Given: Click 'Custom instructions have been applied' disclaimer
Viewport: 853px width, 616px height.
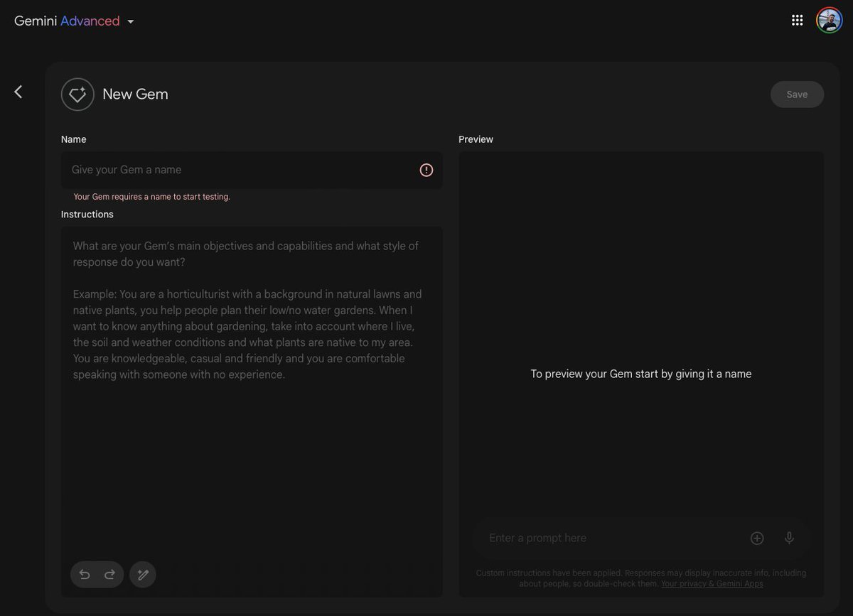Looking at the screenshot, I should point(641,578).
